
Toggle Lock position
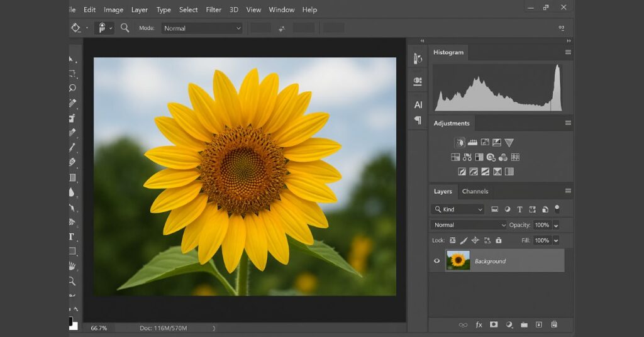[x=475, y=240]
